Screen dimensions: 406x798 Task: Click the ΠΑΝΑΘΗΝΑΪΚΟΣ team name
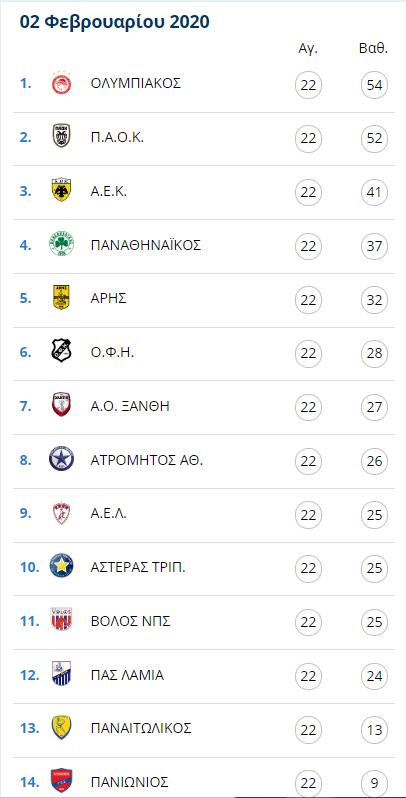point(146,245)
